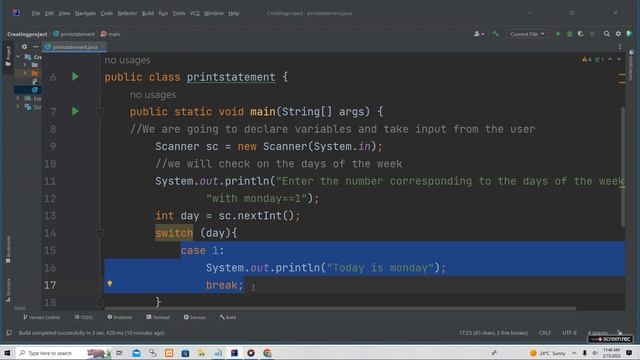This screenshot has width=640, height=360.
Task: Click the editor vertical scrollbar
Action: [x=622, y=167]
